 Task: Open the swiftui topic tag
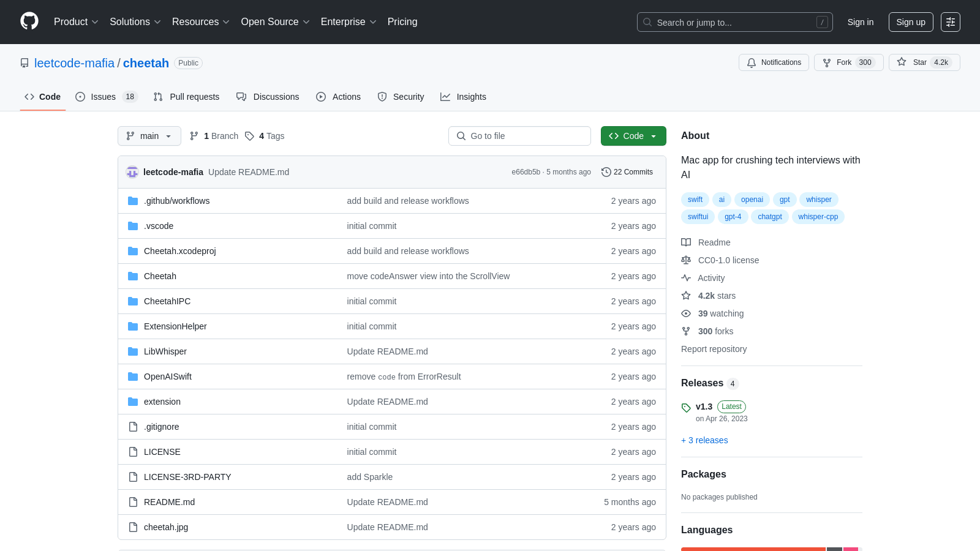click(x=698, y=217)
